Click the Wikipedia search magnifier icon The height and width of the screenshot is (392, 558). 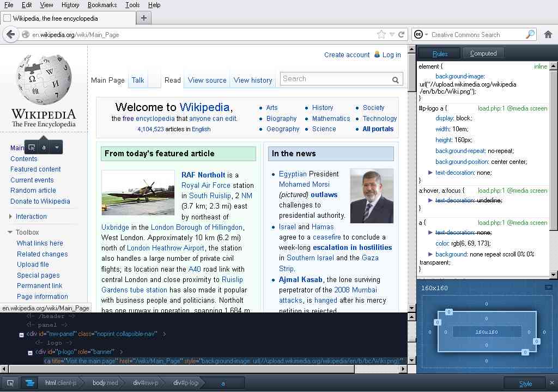coord(395,79)
